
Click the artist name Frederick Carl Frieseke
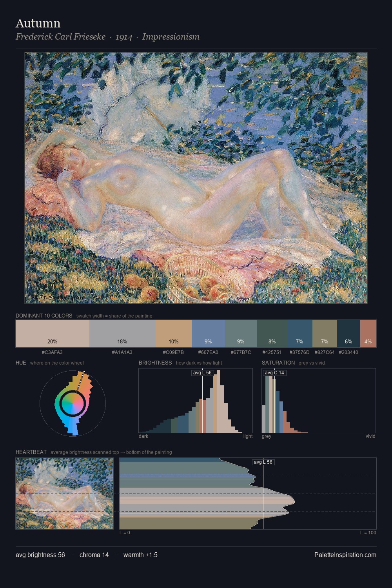click(61, 37)
